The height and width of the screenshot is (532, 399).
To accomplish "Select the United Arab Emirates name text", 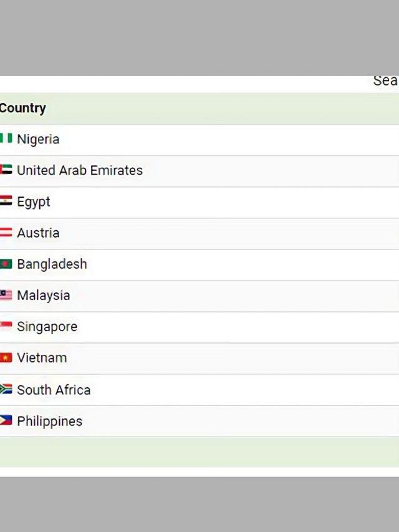I will [x=80, y=170].
